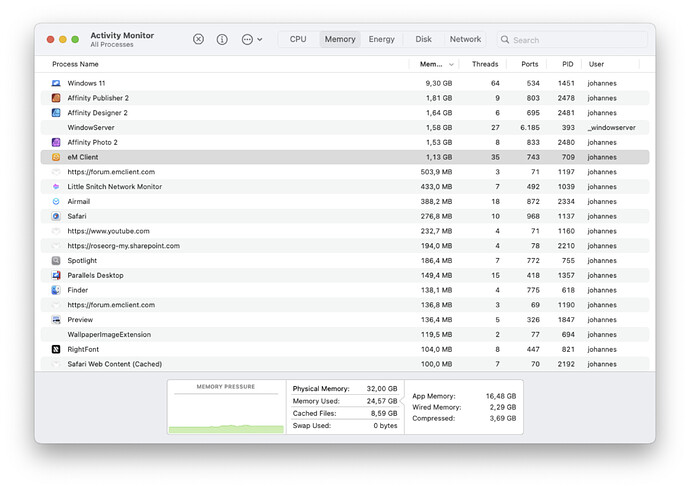690x488 pixels.
Task: Switch to the Energy tab
Action: pos(382,39)
